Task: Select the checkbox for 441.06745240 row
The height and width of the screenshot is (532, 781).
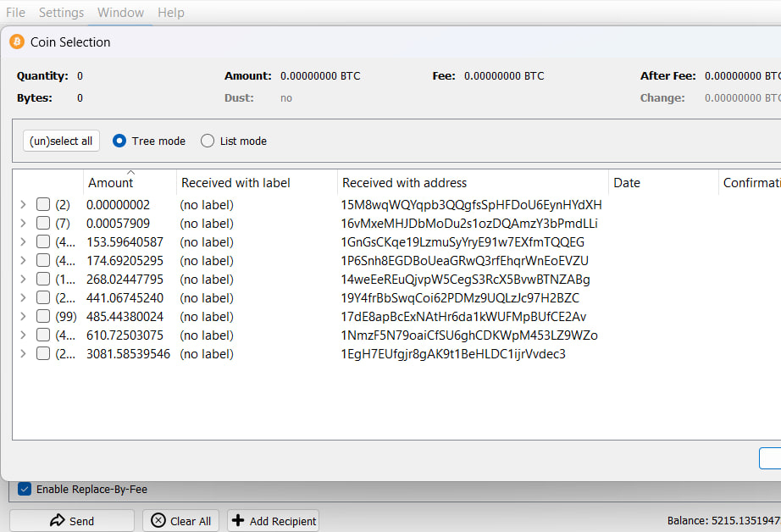Action: (x=43, y=297)
